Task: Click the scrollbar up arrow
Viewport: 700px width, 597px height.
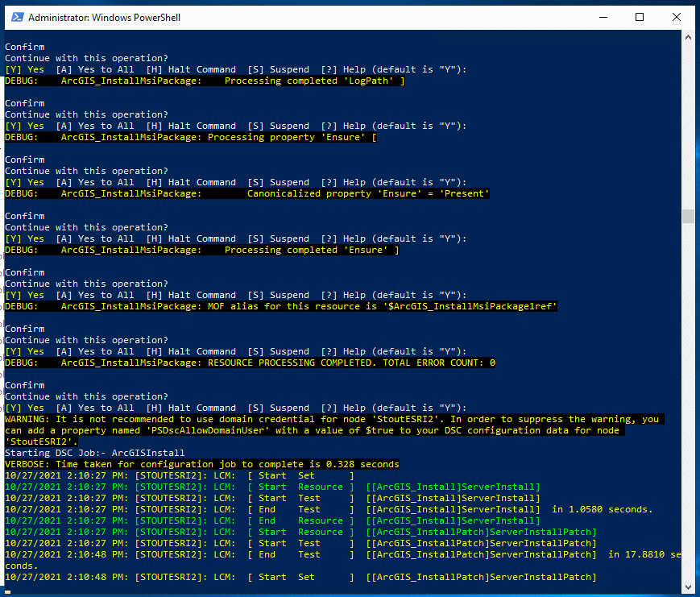Action: tap(687, 37)
